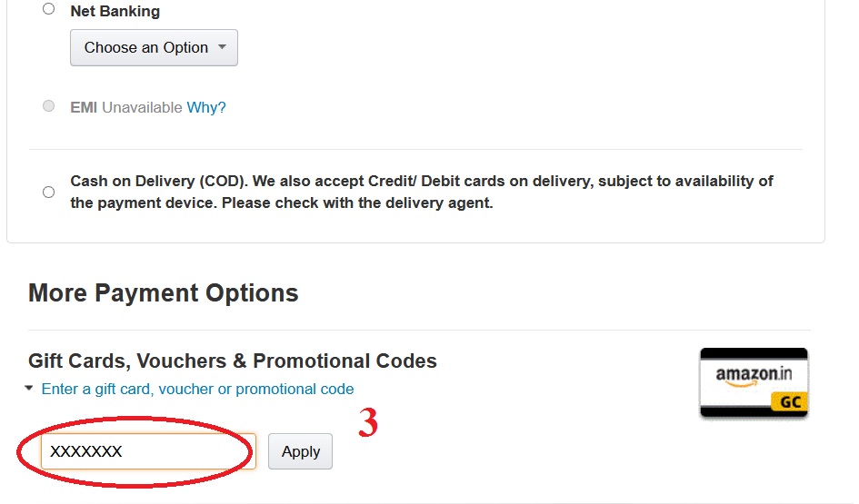Viewport: 859px width, 504px height.
Task: Click the More Payment Options heading
Action: [x=164, y=293]
